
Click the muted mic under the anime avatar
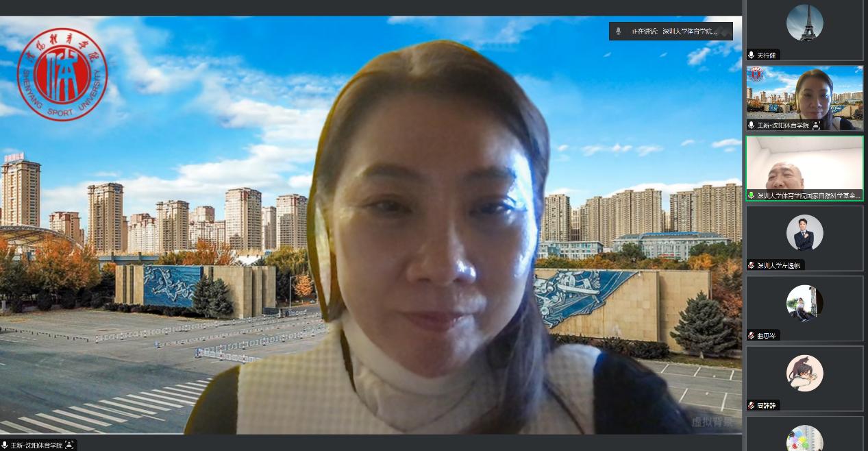752,405
